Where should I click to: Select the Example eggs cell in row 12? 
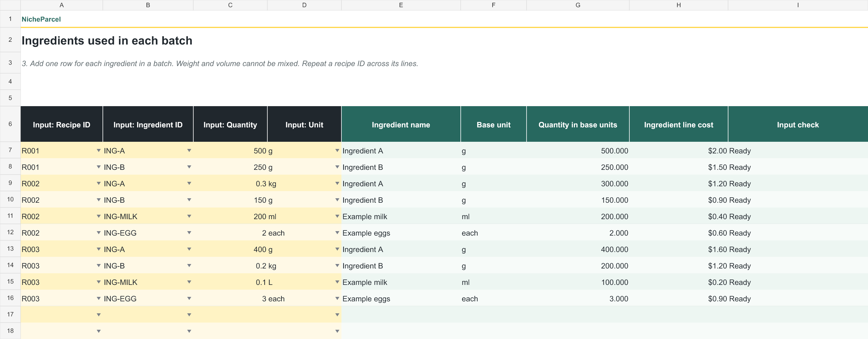point(401,233)
